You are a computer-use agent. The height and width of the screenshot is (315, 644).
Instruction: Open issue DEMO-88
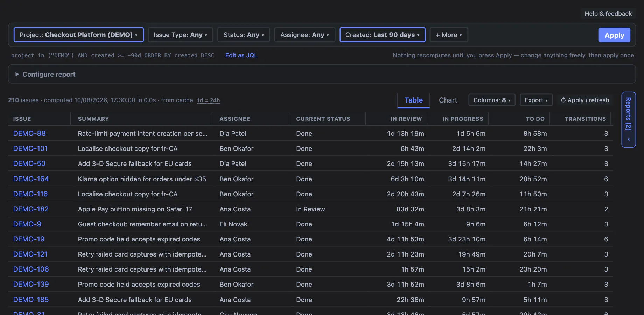pos(29,133)
